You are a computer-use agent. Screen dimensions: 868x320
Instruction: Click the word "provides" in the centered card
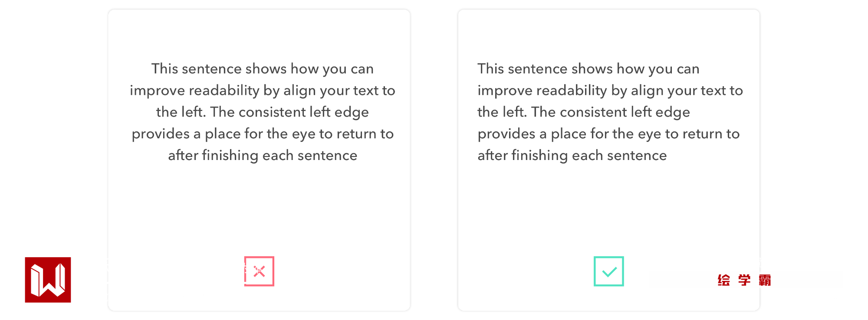coord(161,134)
